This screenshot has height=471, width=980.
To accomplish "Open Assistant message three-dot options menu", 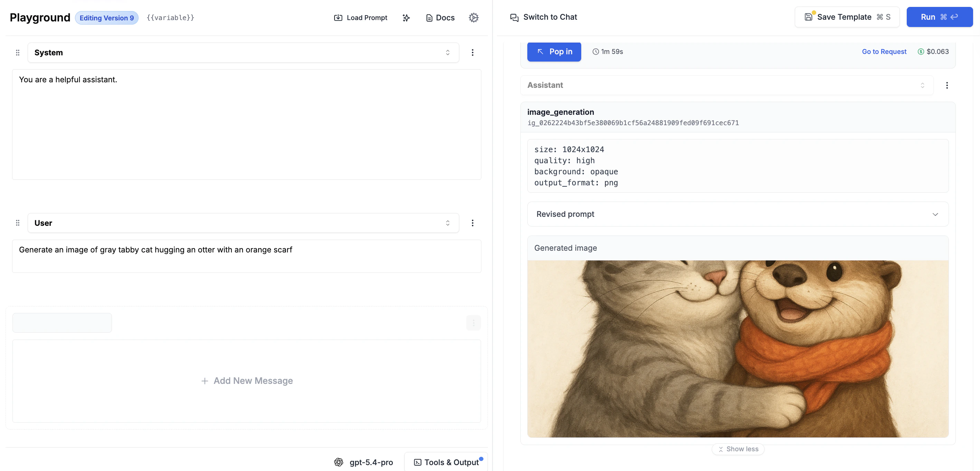I will pyautogui.click(x=946, y=85).
